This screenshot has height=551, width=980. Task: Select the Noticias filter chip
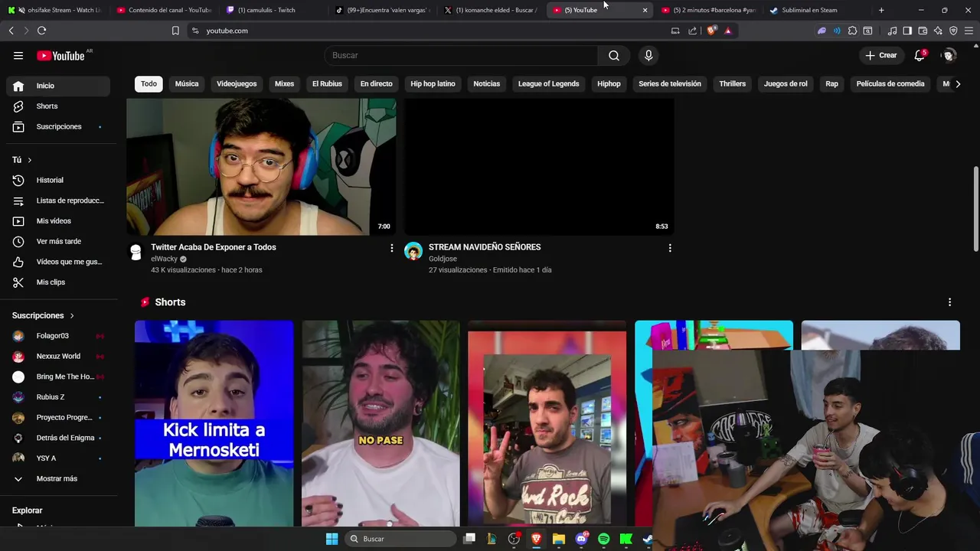click(486, 84)
